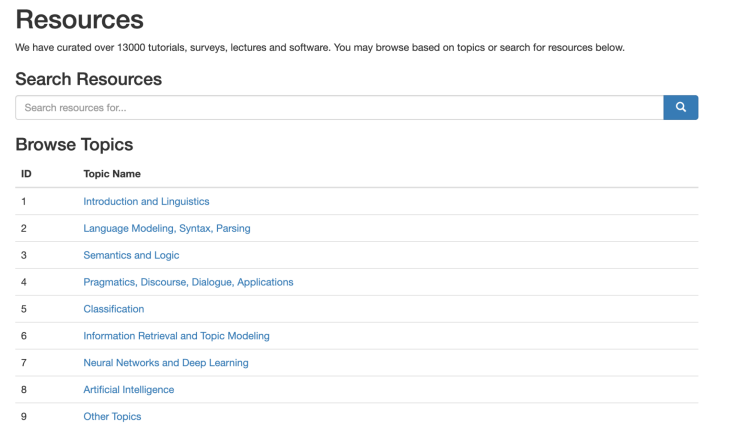Screen dimensions: 750x434
Task: Go to the Semantics and Logic topic
Action: click(x=131, y=255)
